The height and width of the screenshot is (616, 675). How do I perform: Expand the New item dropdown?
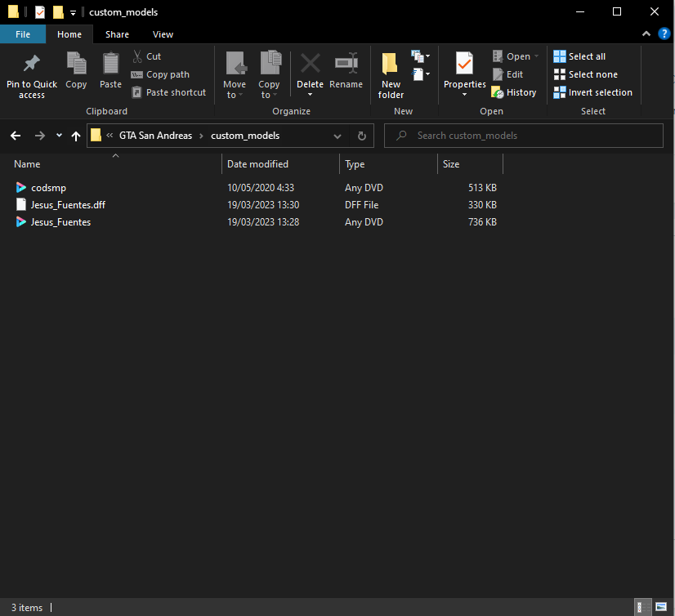click(x=421, y=56)
